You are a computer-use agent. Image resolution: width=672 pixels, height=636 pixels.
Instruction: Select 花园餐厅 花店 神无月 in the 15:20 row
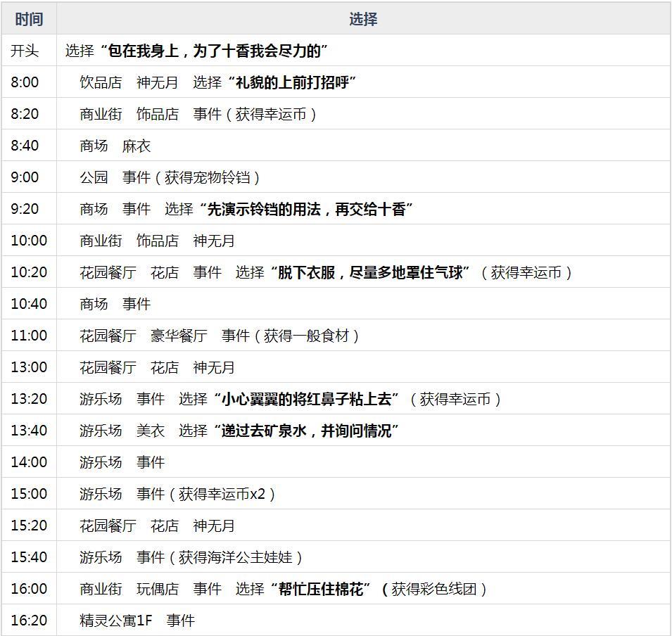tap(158, 526)
